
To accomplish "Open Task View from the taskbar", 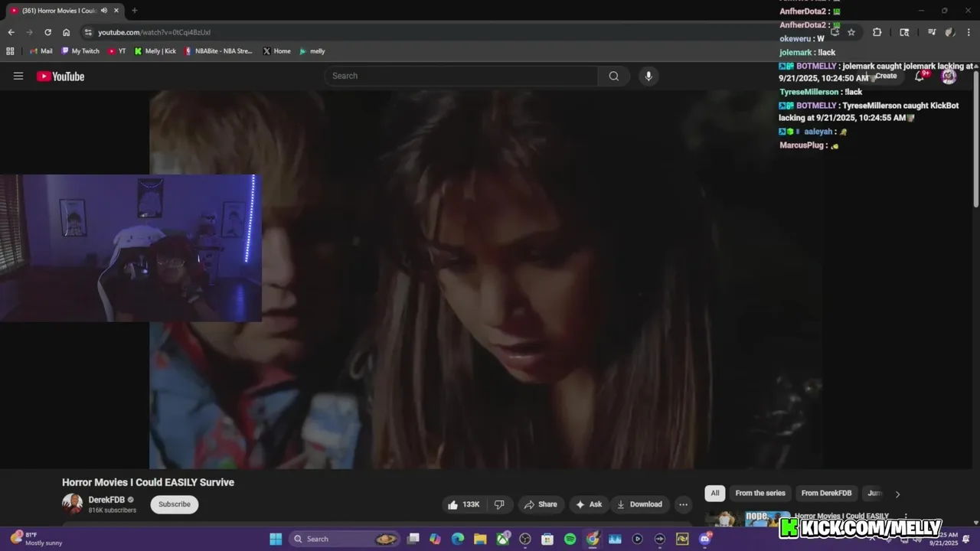I will 413,539.
